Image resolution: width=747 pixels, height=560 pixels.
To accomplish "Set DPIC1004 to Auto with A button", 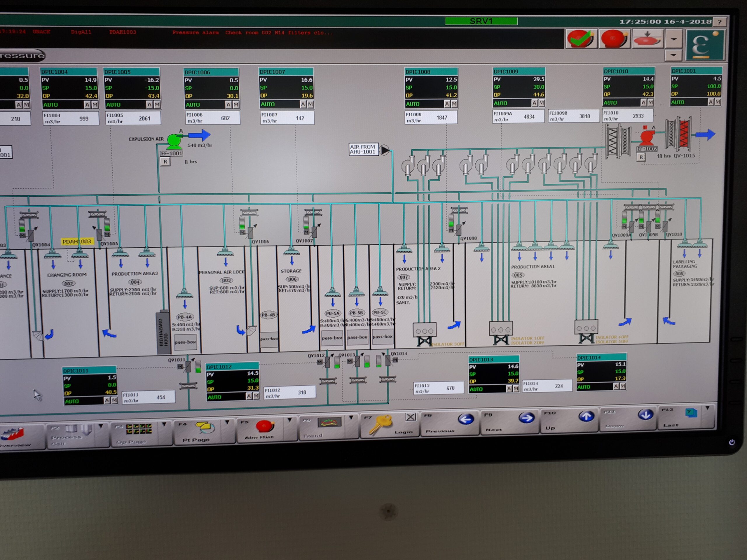I will pos(87,105).
